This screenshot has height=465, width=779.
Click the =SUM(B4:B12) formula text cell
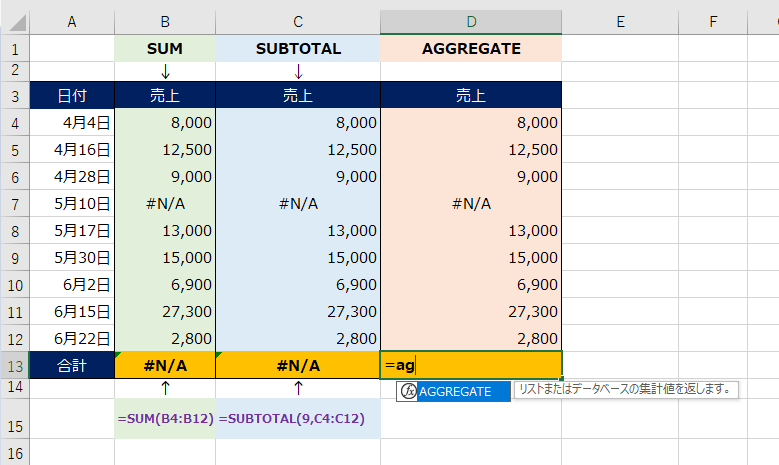(165, 418)
